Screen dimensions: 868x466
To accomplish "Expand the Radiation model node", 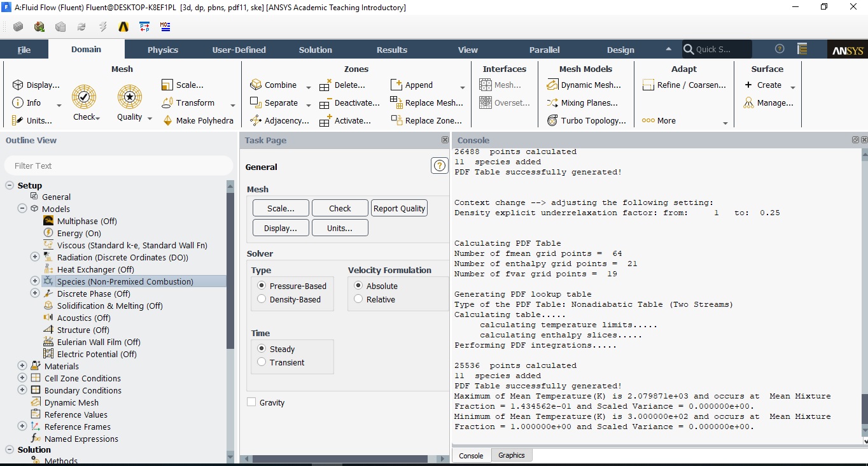I will [35, 257].
